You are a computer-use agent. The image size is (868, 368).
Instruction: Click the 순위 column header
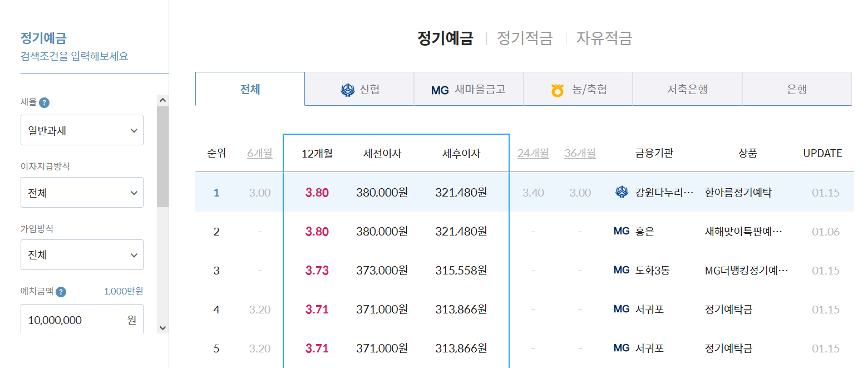tap(216, 153)
